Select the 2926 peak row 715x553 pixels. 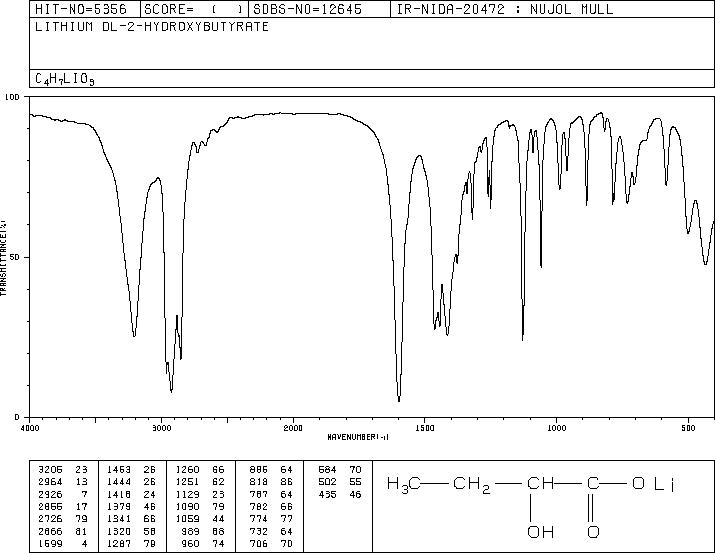(x=62, y=494)
